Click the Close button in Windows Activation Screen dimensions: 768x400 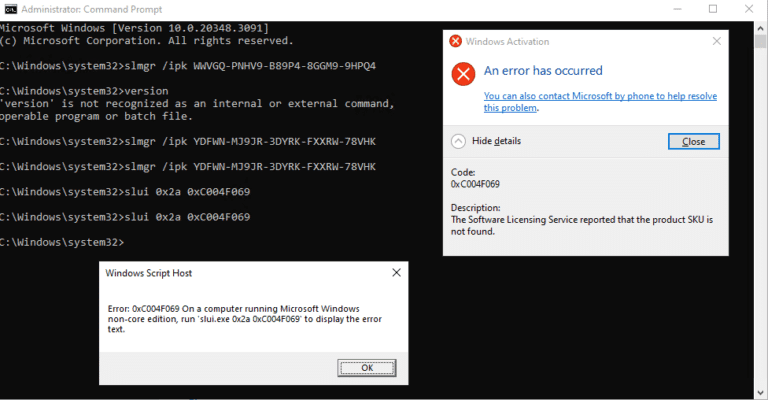click(x=694, y=141)
